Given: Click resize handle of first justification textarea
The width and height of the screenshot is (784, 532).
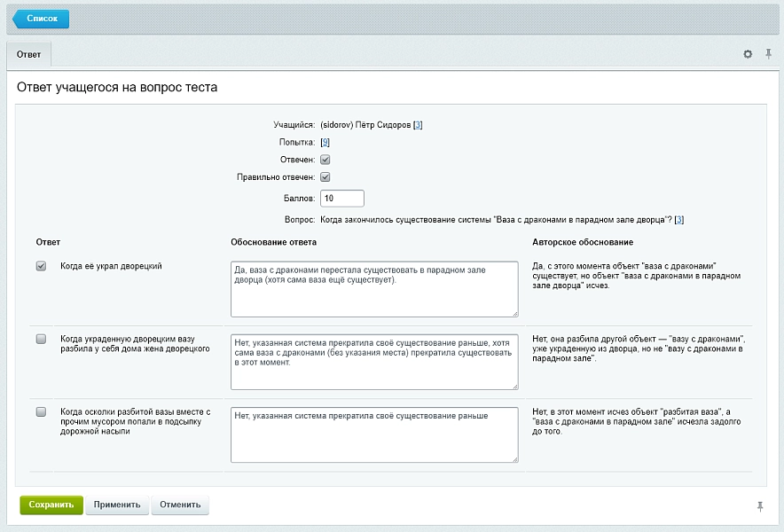Looking at the screenshot, I should [514, 314].
